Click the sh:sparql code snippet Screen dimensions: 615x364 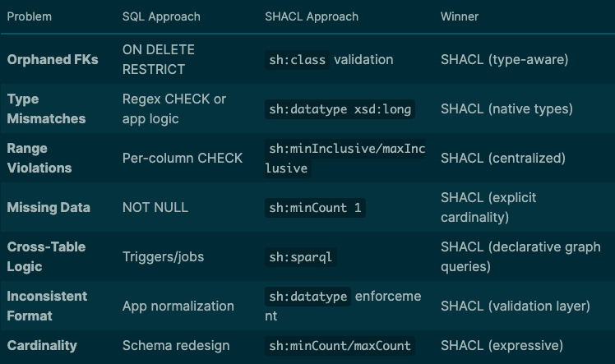[x=300, y=257]
